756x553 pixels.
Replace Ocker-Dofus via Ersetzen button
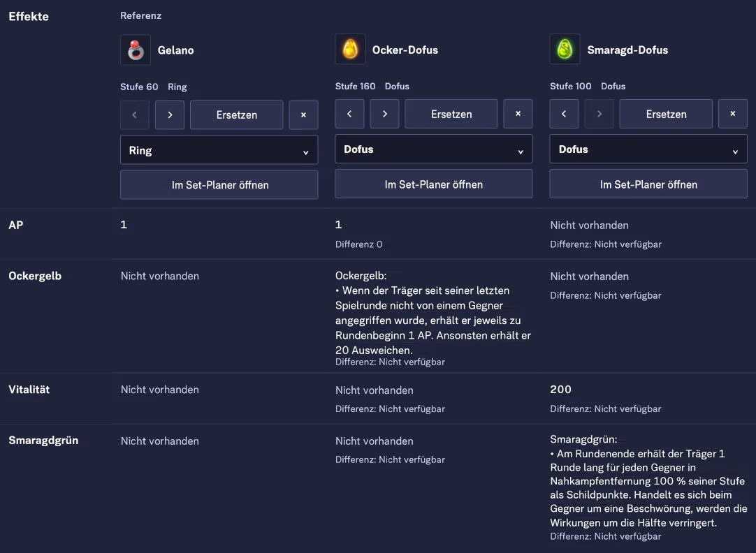point(451,114)
